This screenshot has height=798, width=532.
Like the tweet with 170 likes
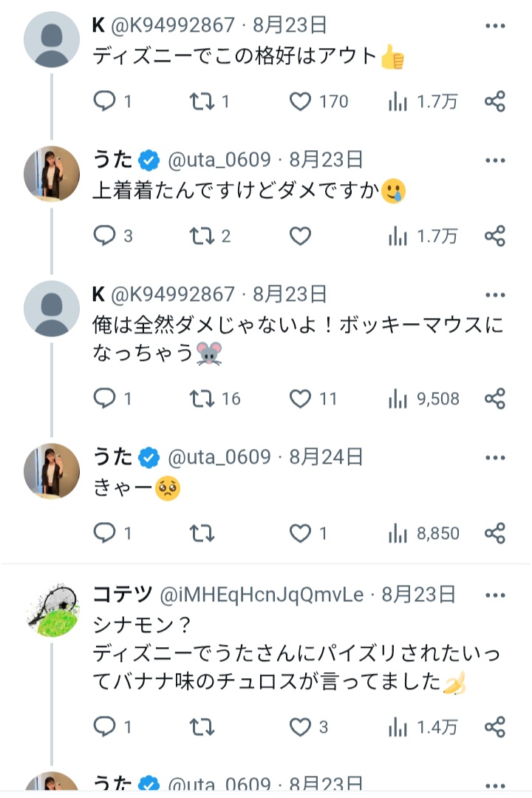(300, 101)
